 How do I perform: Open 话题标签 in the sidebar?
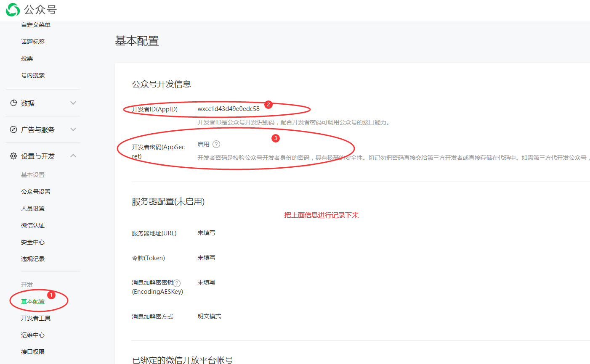[x=33, y=42]
